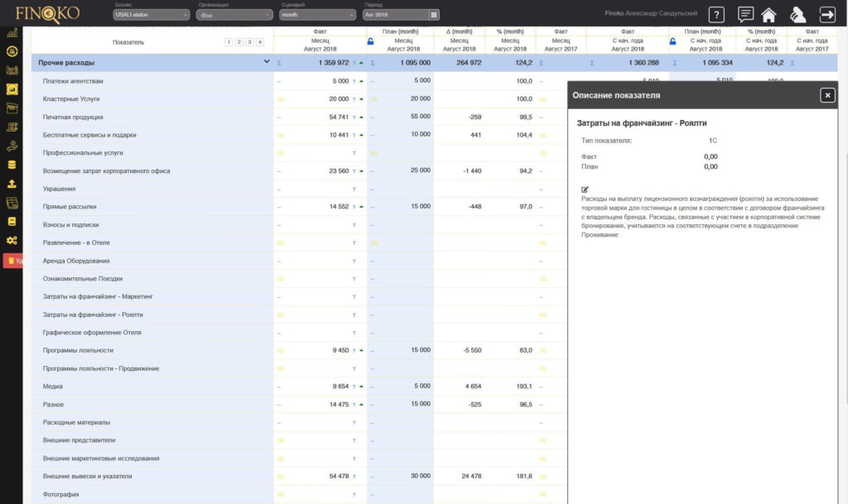Select the Программы лояльности - Продвижение row

pos(153,368)
